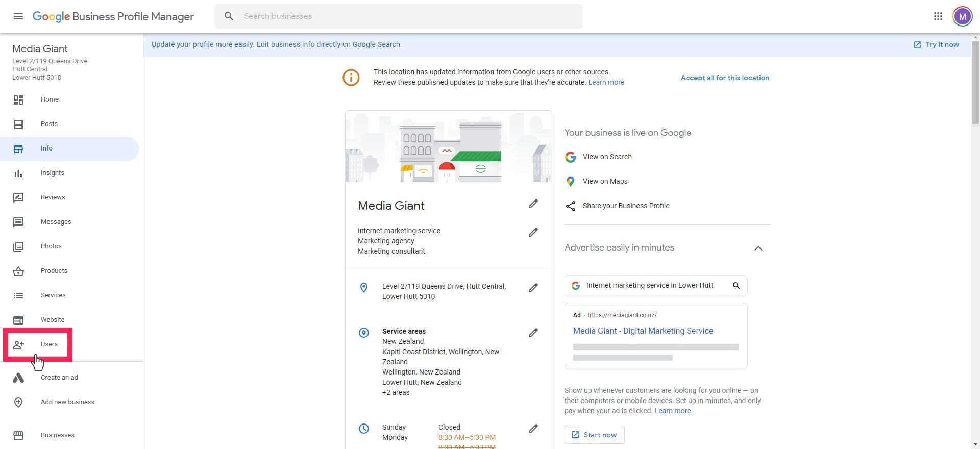Click the Search businesses field
Viewport: 980px width, 449px height.
click(x=398, y=16)
